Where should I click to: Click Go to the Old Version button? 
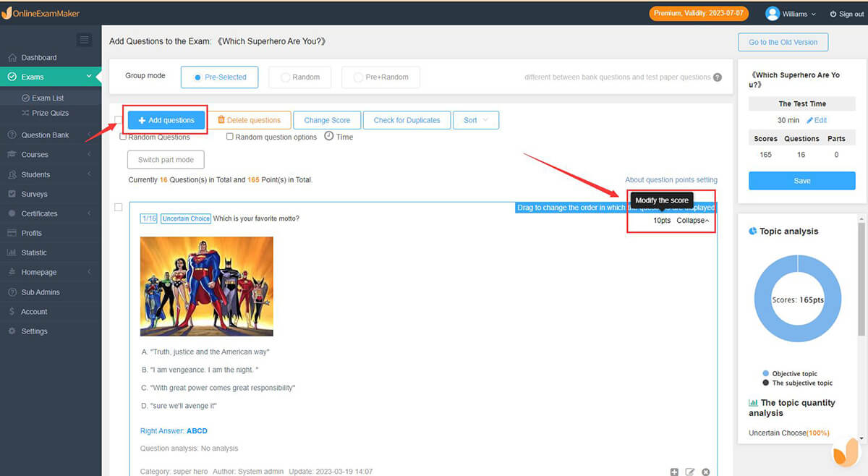[x=783, y=42]
